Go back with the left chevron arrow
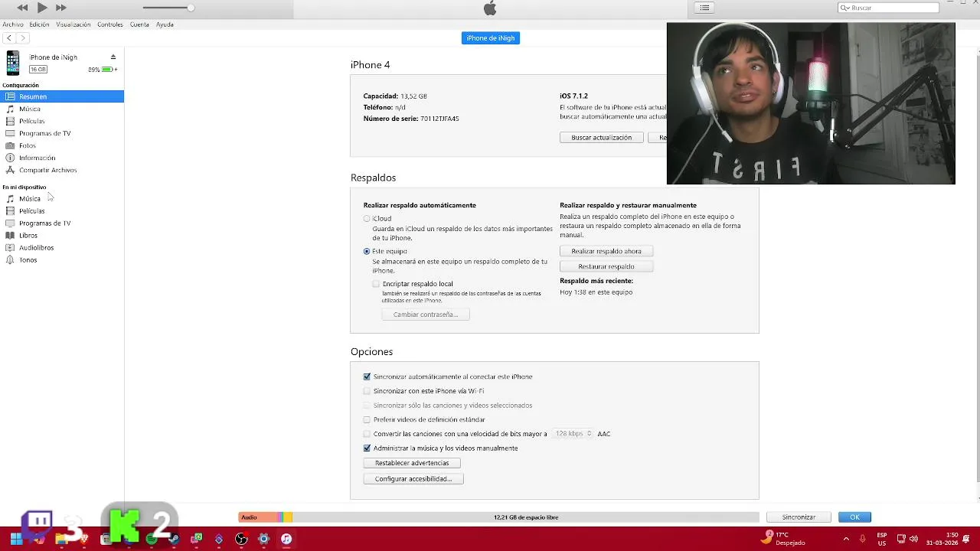Image resolution: width=980 pixels, height=551 pixels. 8,37
